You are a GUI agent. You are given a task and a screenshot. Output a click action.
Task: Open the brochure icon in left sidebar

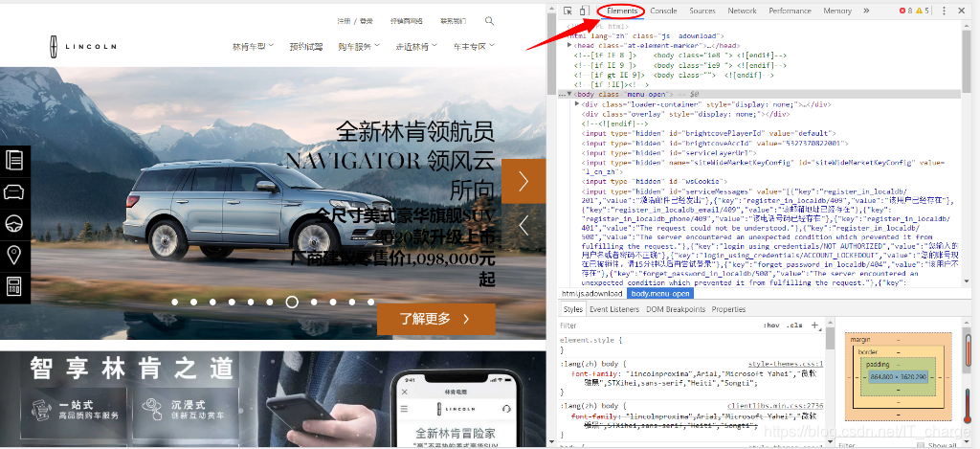(x=13, y=160)
